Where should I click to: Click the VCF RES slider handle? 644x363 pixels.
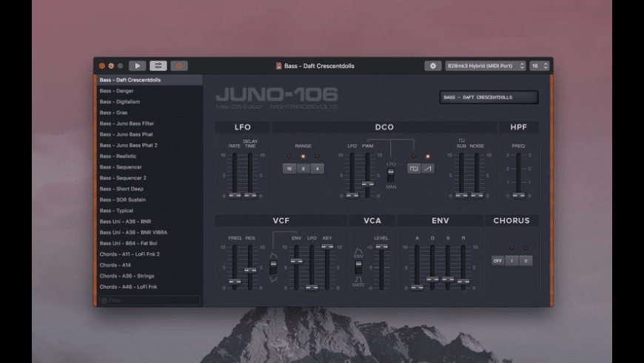coord(250,270)
